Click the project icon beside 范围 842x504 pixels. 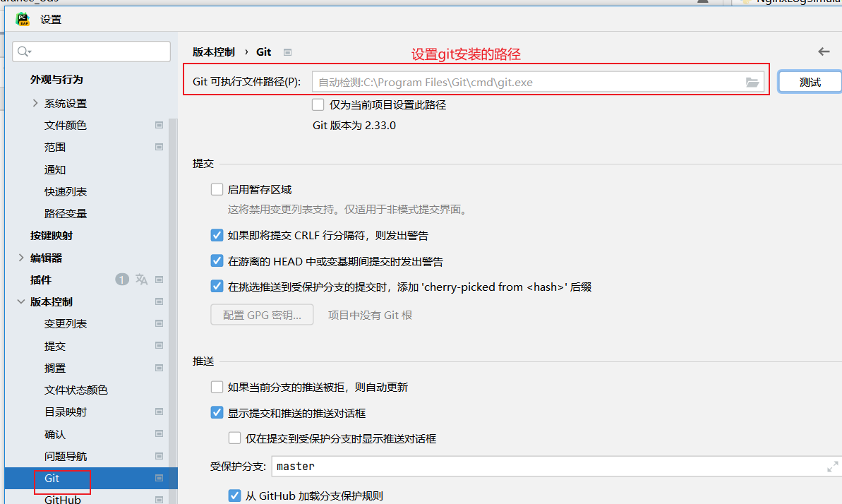[159, 148]
